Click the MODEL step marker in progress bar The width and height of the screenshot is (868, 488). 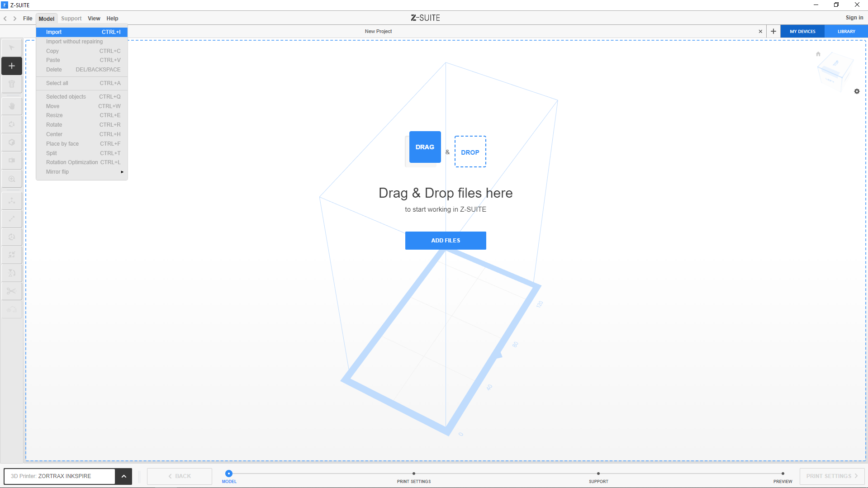coord(229,474)
